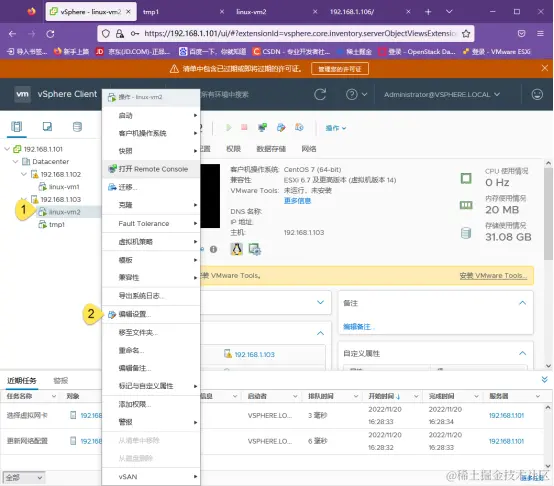
Task: Click the smiley feedback icon
Action: (x=537, y=94)
